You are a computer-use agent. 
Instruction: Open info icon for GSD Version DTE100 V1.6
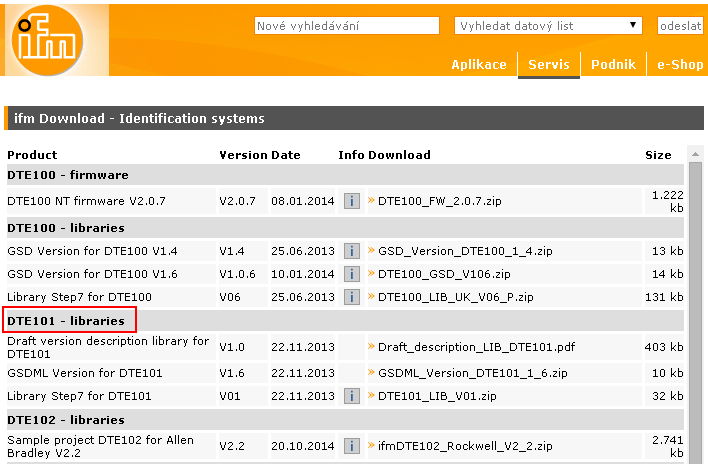(x=352, y=274)
